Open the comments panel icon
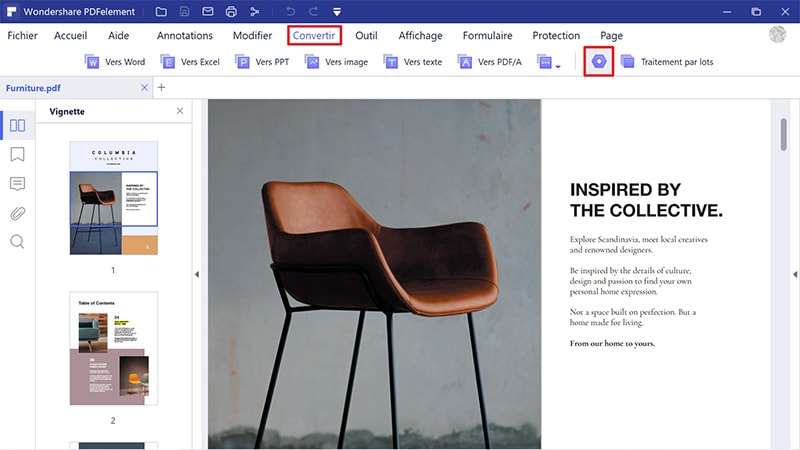 coord(17,184)
